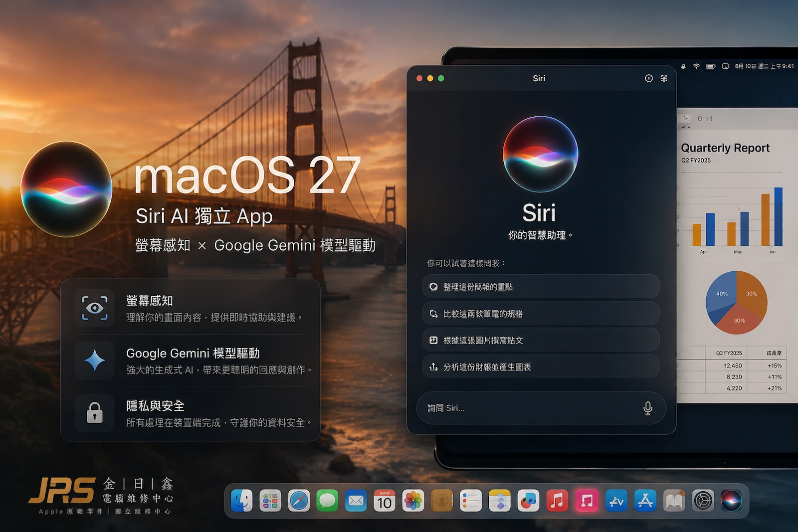Screen dimensions: 798x532
Task: Open Calendar showing 10 in dock
Action: [385, 501]
